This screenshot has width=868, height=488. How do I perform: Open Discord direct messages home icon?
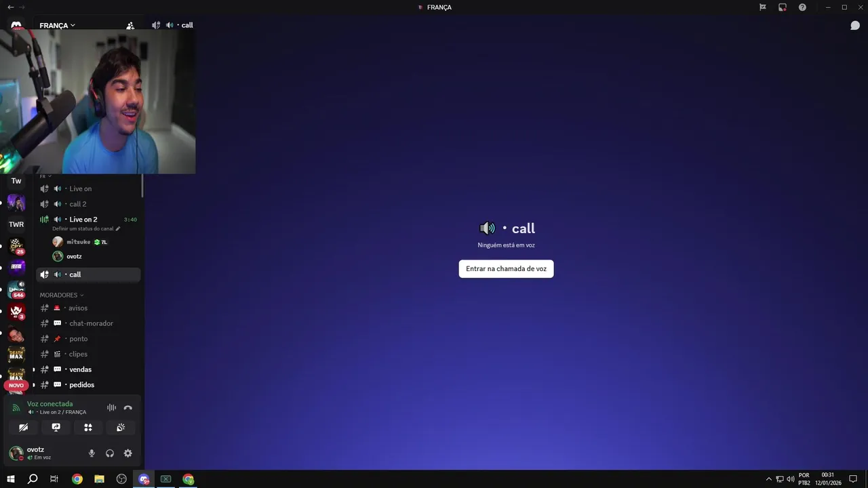point(16,25)
